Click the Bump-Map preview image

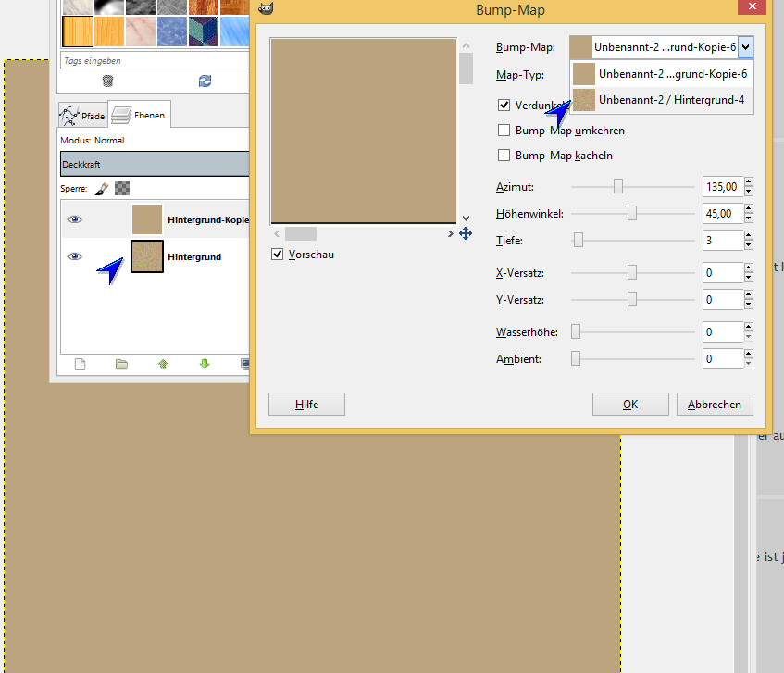364,131
